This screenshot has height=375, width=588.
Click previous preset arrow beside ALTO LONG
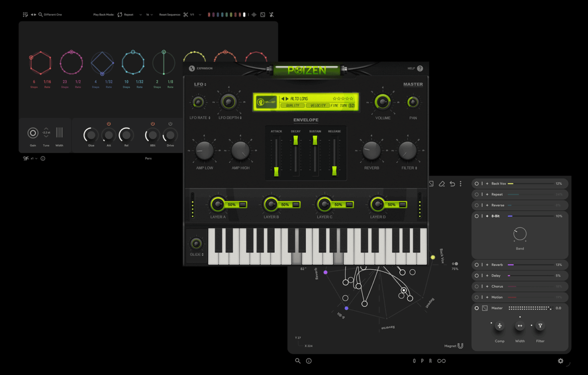(283, 98)
